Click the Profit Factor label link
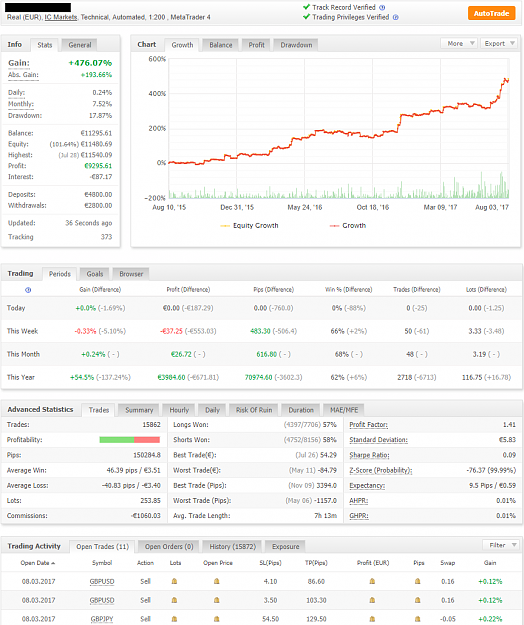Screen dimensions: 524x625 (x=368, y=425)
